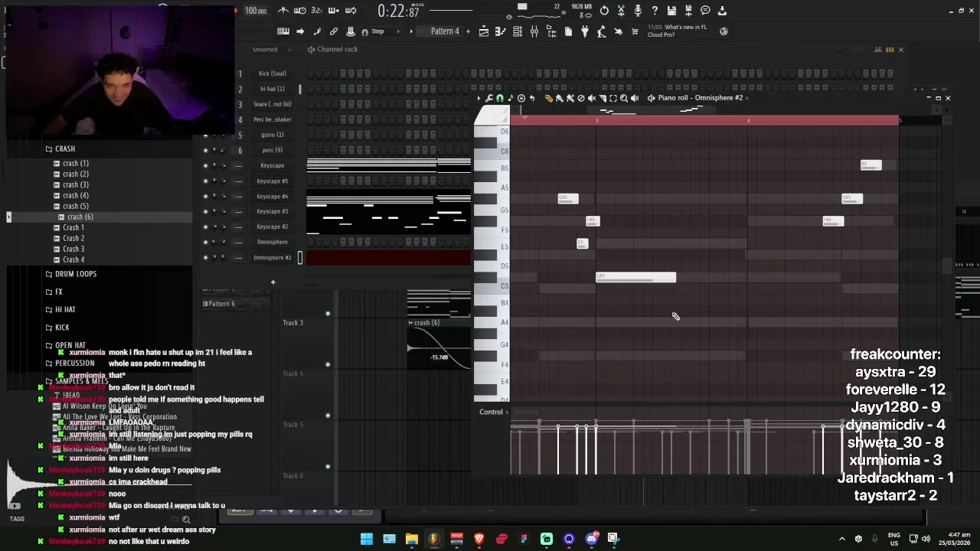Toggle the metronome icon in top toolbar
This screenshot has width=980, height=551.
click(x=283, y=11)
